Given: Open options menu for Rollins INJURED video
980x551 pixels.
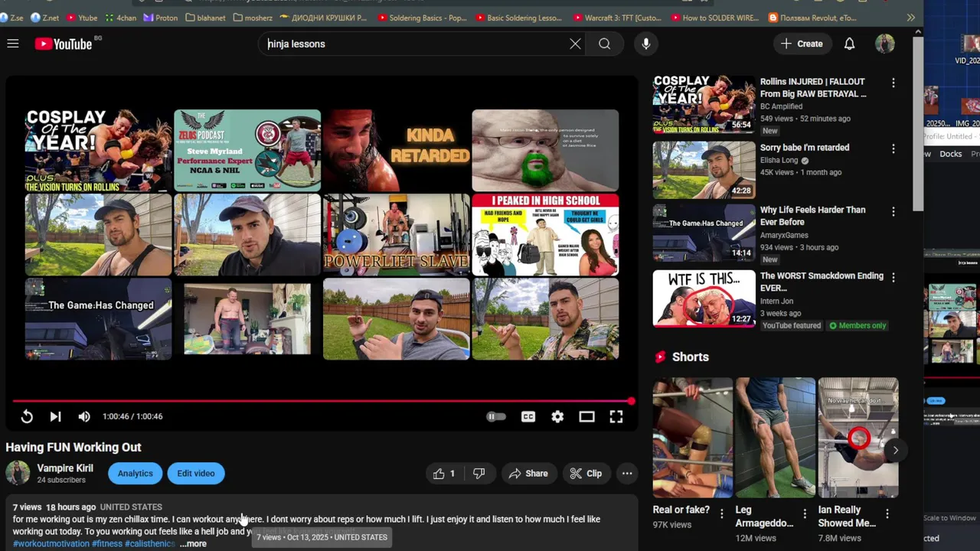Looking at the screenshot, I should (x=893, y=83).
